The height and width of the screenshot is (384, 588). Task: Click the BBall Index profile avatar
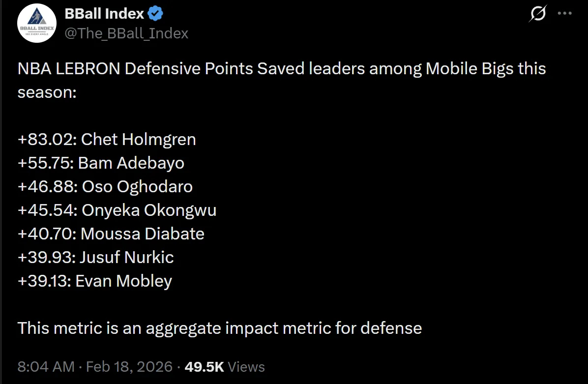[36, 24]
